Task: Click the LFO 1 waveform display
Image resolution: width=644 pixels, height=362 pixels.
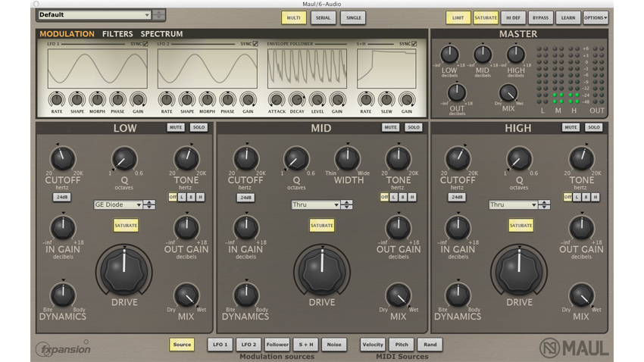Action: point(97,69)
